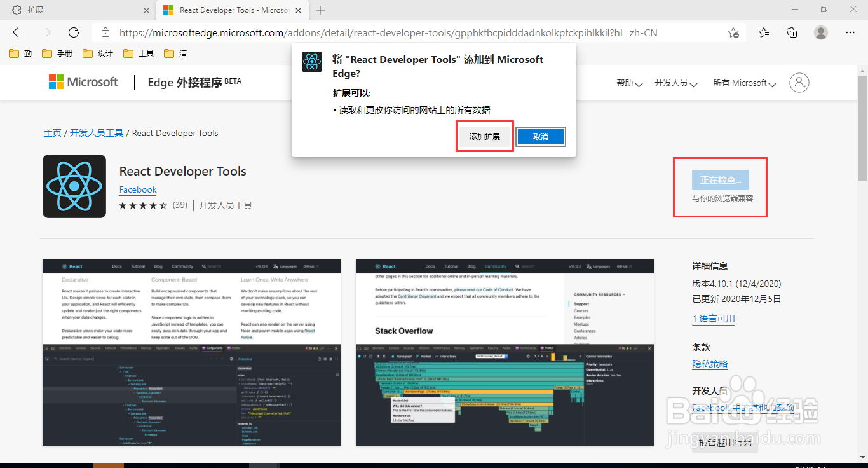
Task: Open the 主页 breadcrumb link
Action: 52,133
